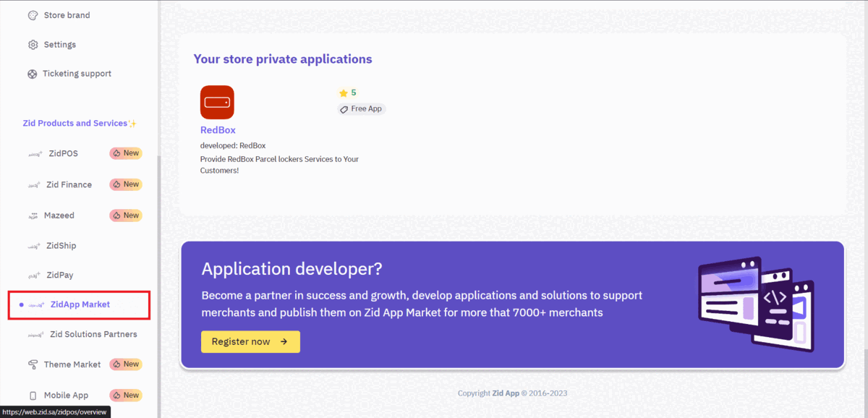
Task: Click the Mobile App phone icon
Action: tap(33, 396)
